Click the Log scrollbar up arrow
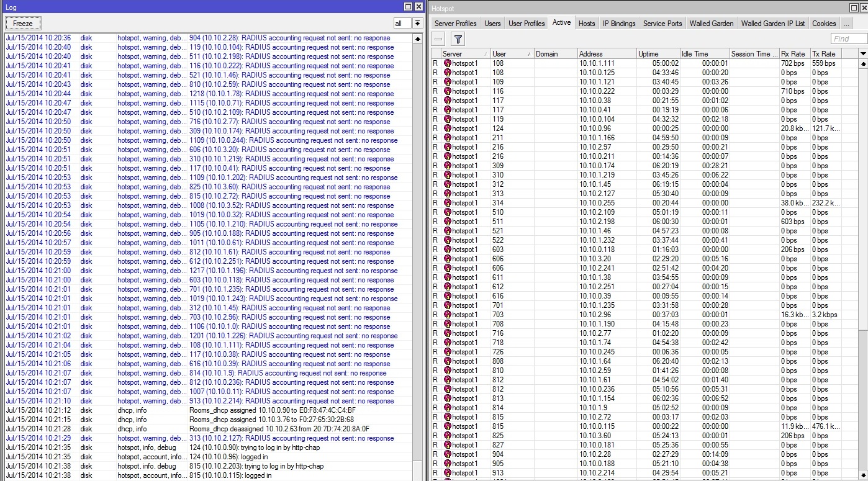The image size is (868, 481). click(418, 38)
